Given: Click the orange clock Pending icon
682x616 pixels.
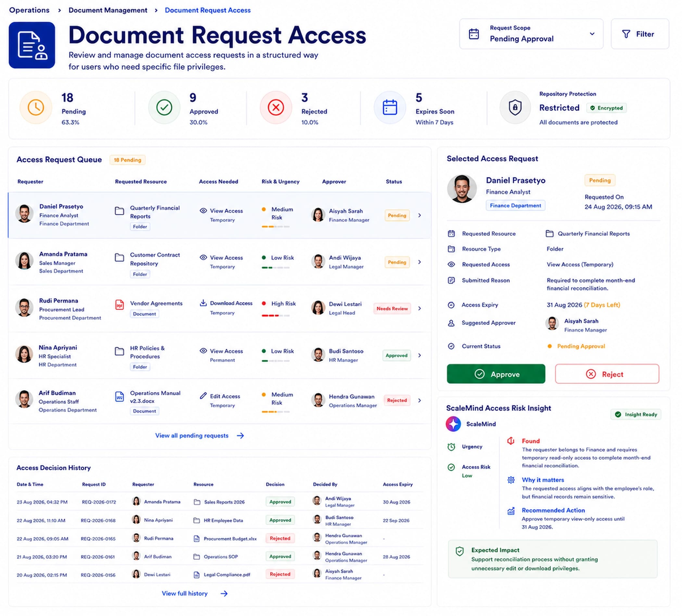Looking at the screenshot, I should tap(36, 108).
